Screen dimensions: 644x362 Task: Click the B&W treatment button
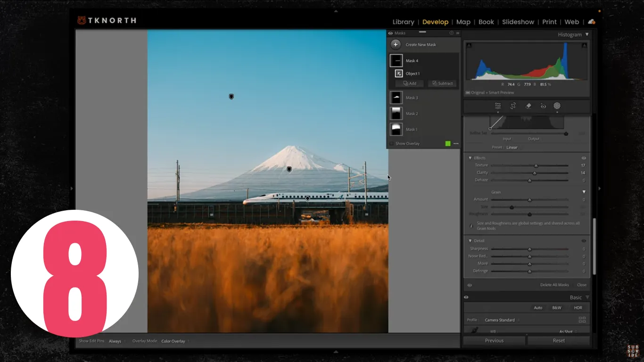(x=557, y=308)
